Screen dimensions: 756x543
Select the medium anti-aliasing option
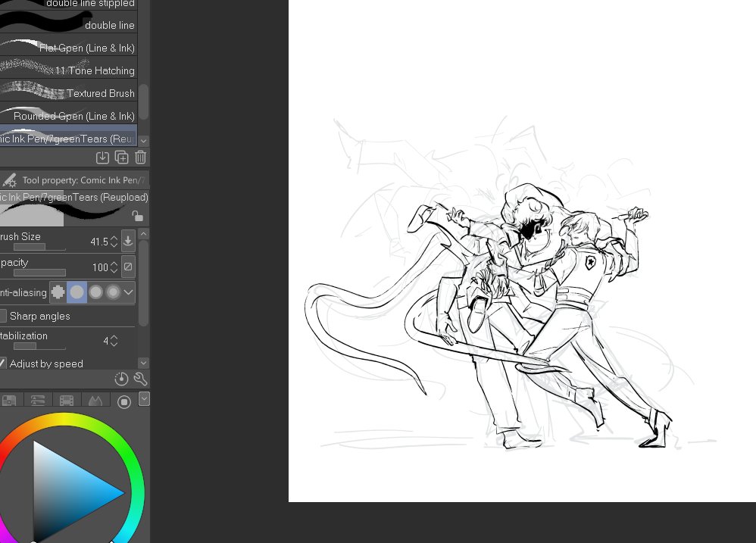(x=95, y=292)
